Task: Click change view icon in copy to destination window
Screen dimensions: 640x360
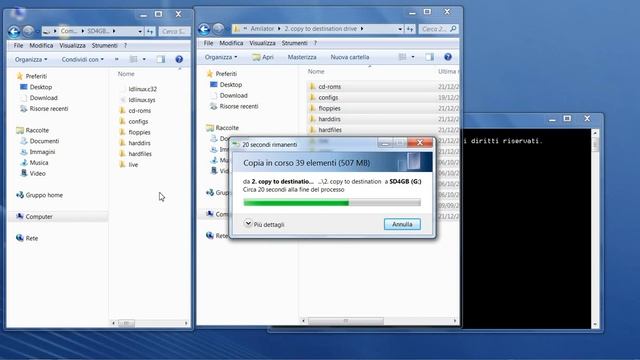Action: tap(402, 57)
